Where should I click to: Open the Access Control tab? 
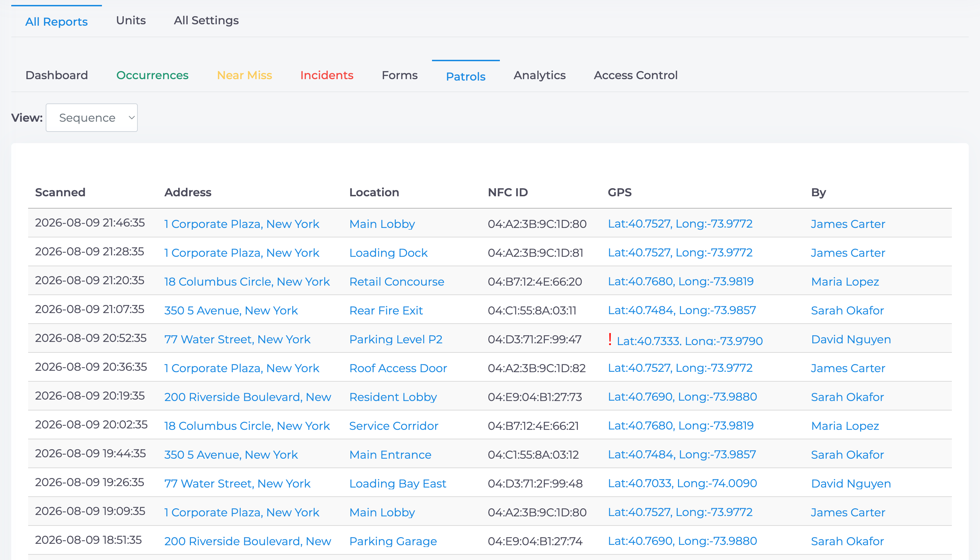coord(636,75)
